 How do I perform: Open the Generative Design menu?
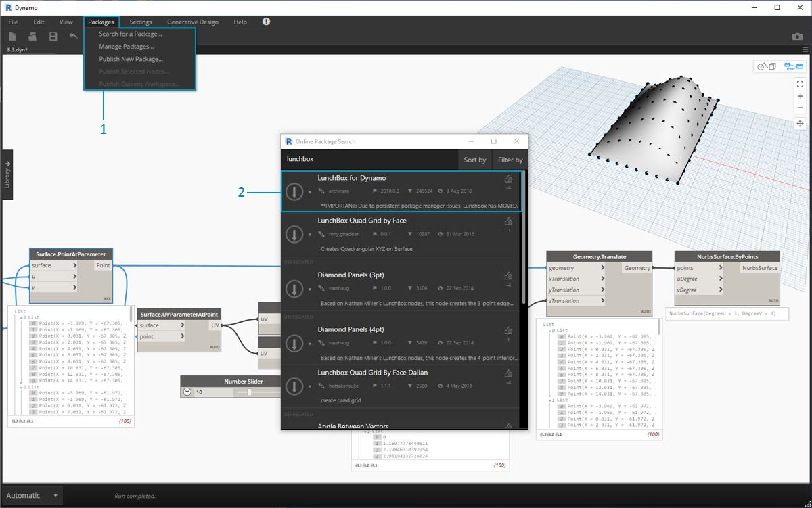pyautogui.click(x=192, y=22)
